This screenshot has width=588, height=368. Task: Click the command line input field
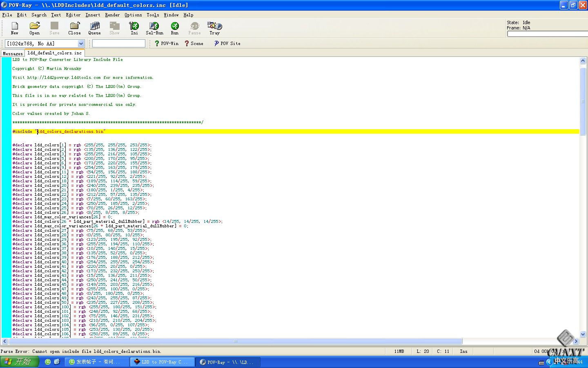point(119,43)
